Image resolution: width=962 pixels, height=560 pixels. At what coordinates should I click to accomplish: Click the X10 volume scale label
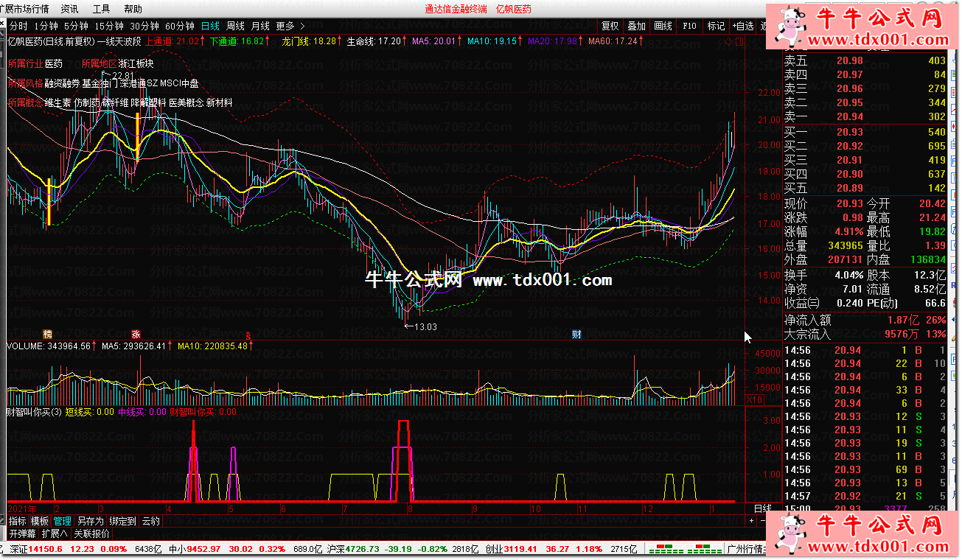click(x=754, y=399)
